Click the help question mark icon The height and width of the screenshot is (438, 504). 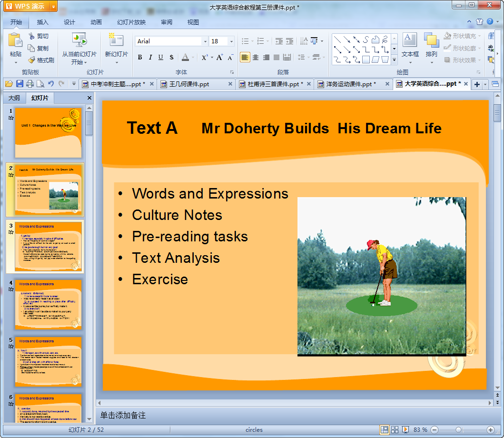tap(490, 21)
